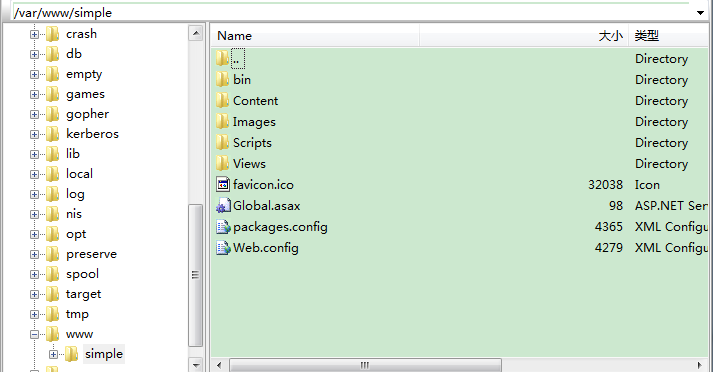Click the Global.asax file icon
This screenshot has width=713, height=372.
(x=223, y=206)
